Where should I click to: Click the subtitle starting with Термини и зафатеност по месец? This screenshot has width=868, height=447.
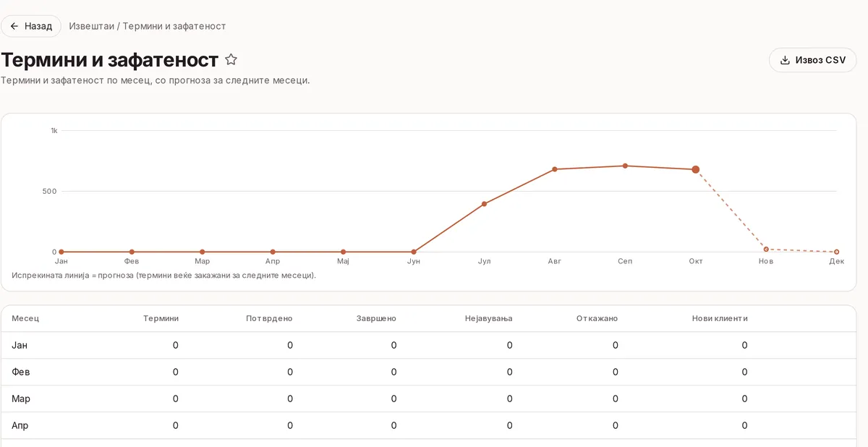156,80
